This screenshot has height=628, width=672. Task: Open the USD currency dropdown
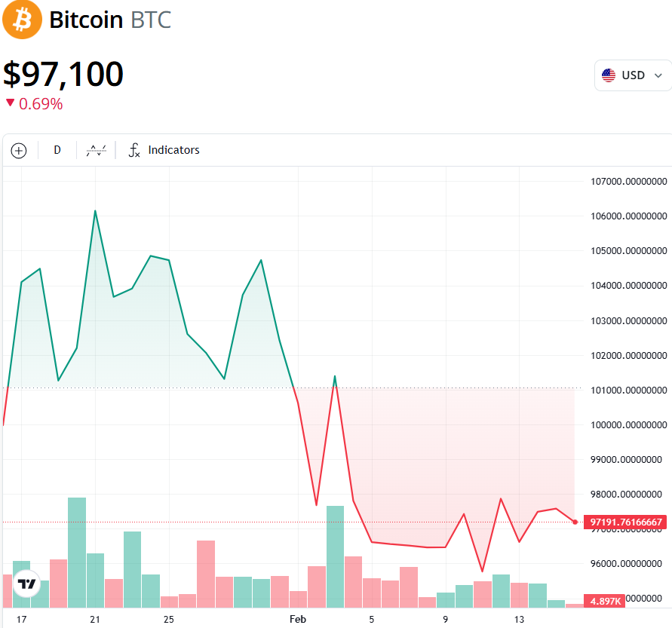point(633,75)
